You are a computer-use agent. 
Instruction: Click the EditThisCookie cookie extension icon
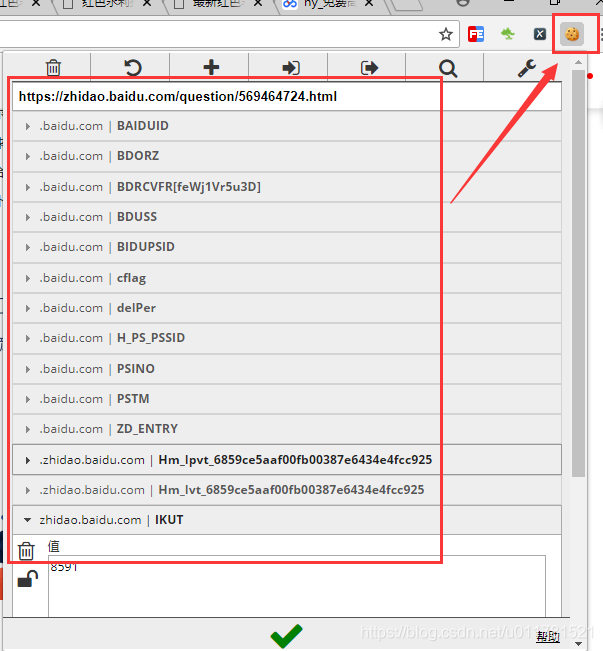(572, 34)
